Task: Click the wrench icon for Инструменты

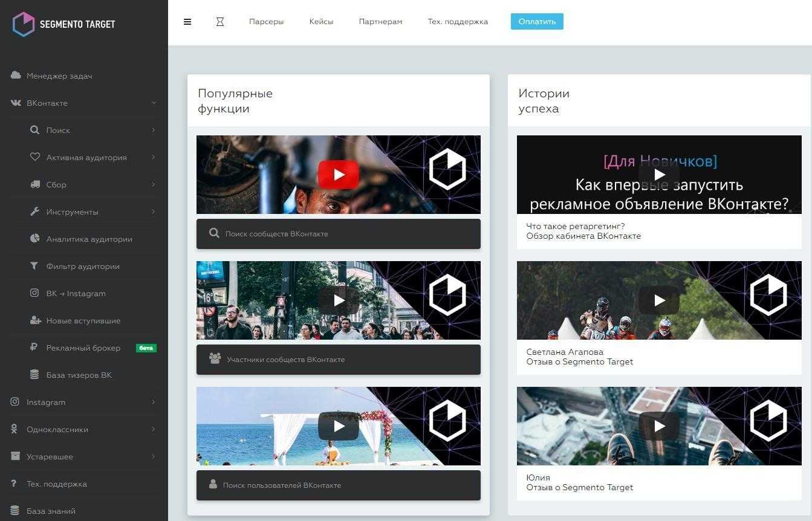Action: 34,212
